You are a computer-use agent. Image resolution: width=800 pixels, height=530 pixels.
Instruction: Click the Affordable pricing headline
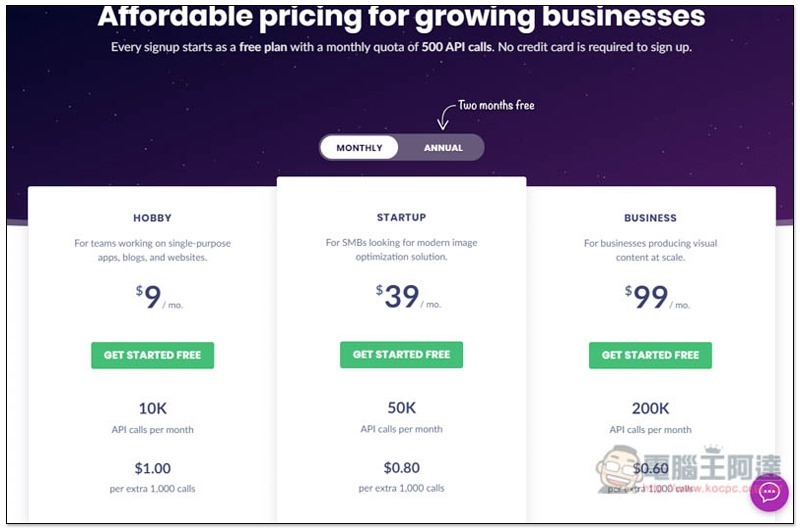402,16
